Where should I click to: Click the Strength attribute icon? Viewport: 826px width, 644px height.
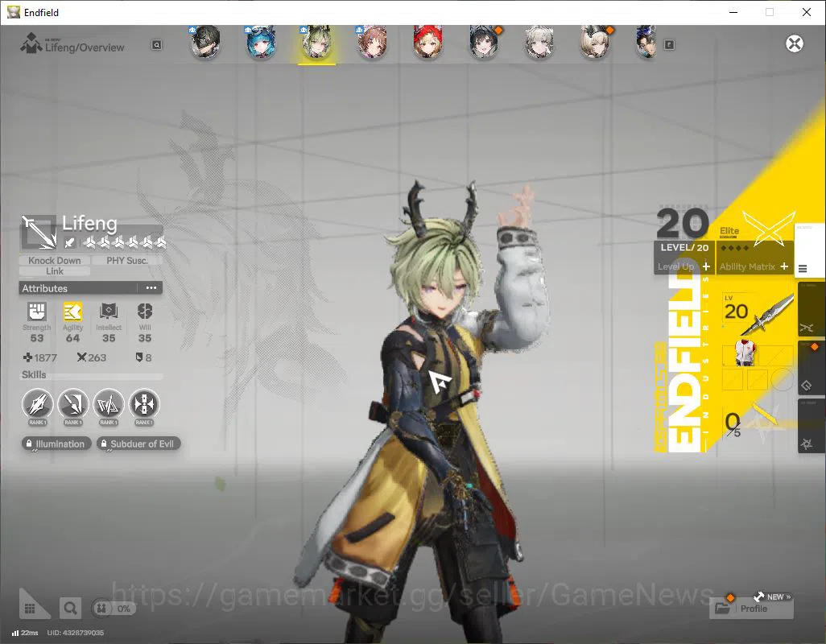point(37,312)
